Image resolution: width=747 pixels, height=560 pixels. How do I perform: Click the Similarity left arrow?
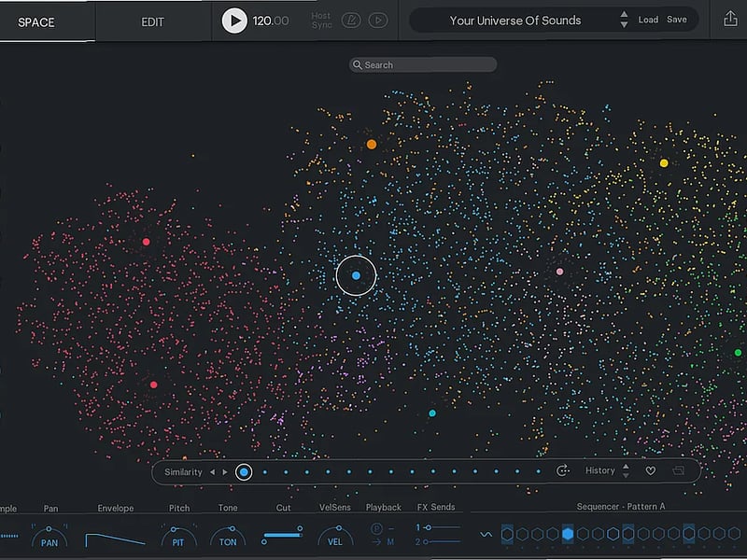point(214,472)
